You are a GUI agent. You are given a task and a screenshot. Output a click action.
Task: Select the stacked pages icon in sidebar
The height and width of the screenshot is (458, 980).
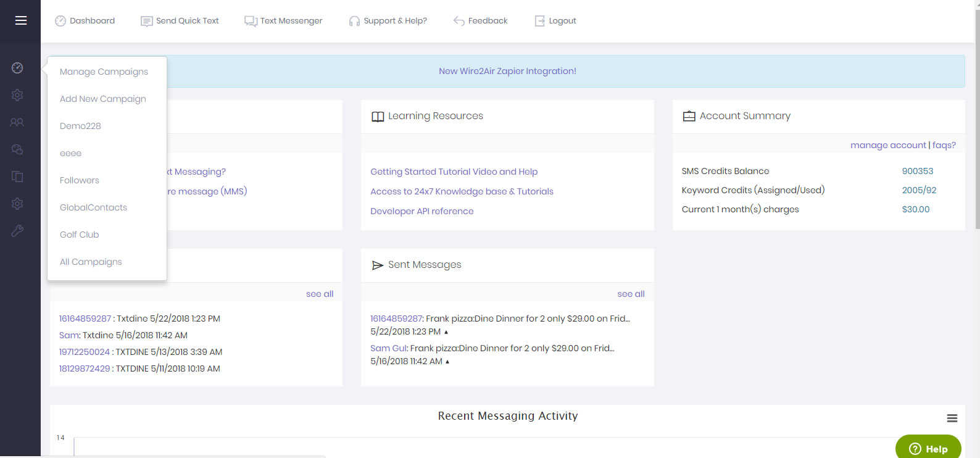17,177
